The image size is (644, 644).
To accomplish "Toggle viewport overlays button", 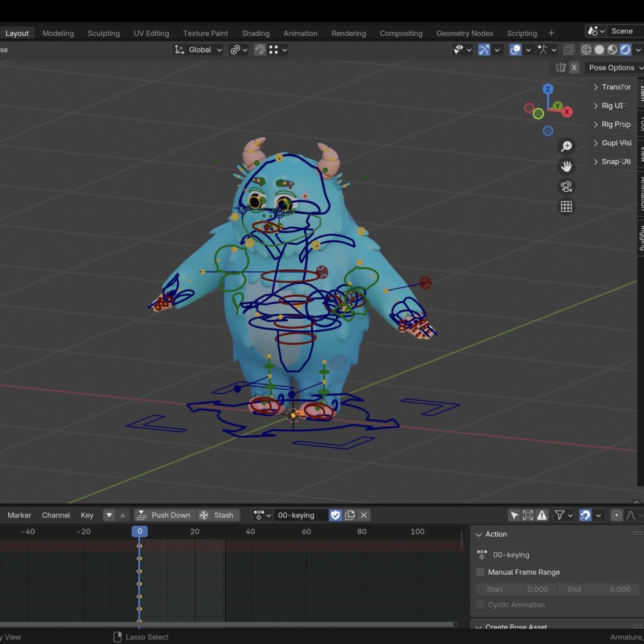I will [515, 50].
